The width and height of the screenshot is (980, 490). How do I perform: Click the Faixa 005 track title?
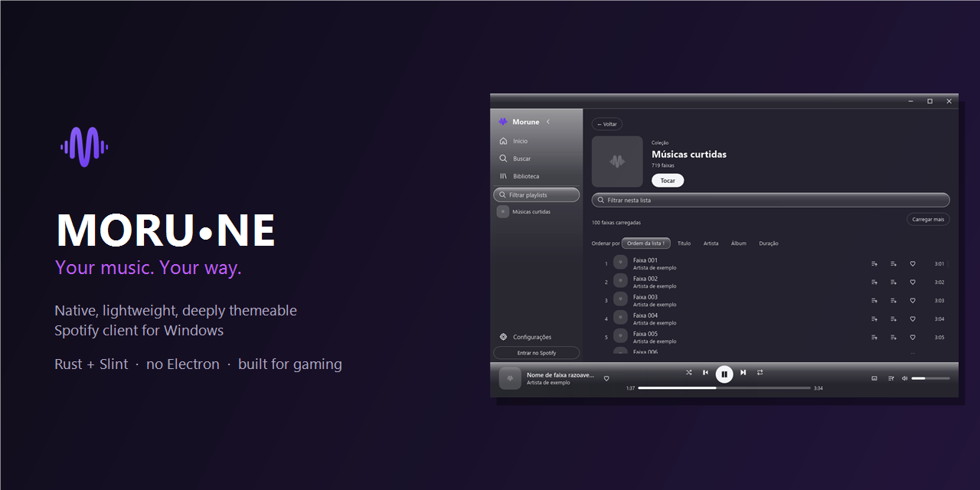click(645, 334)
